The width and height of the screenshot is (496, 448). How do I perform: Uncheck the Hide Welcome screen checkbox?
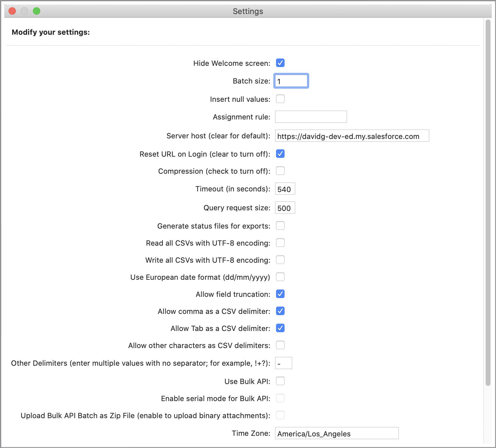point(280,63)
